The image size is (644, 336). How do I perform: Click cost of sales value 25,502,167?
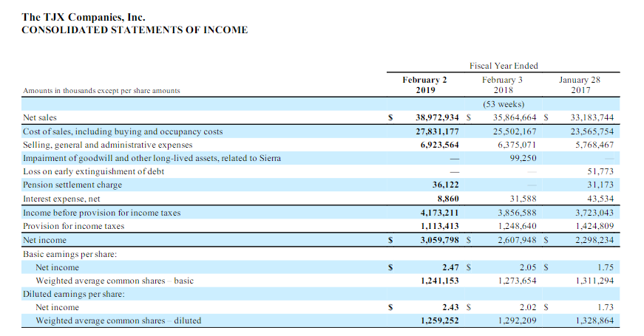click(x=515, y=131)
